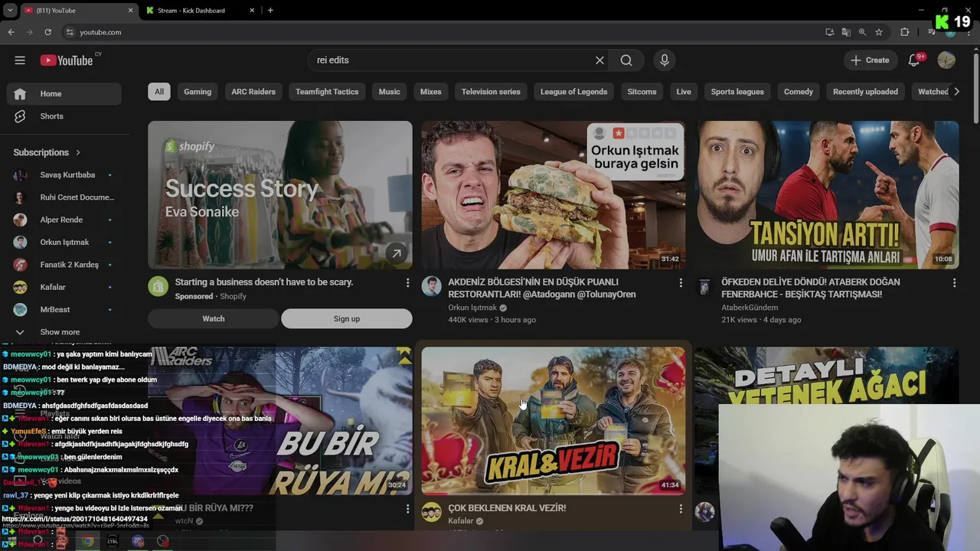Select the Comedy filter chip

[x=799, y=92]
